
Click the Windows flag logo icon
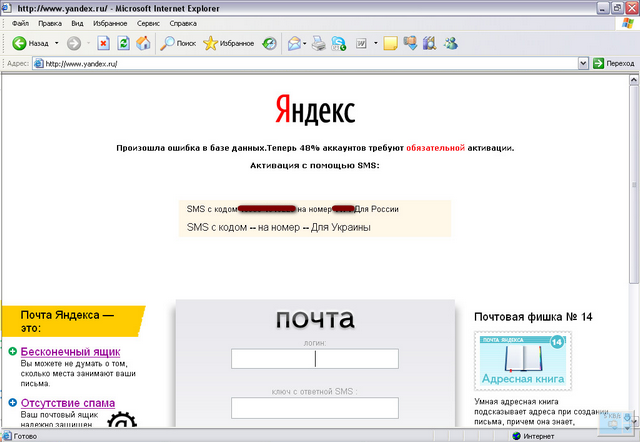(x=627, y=23)
